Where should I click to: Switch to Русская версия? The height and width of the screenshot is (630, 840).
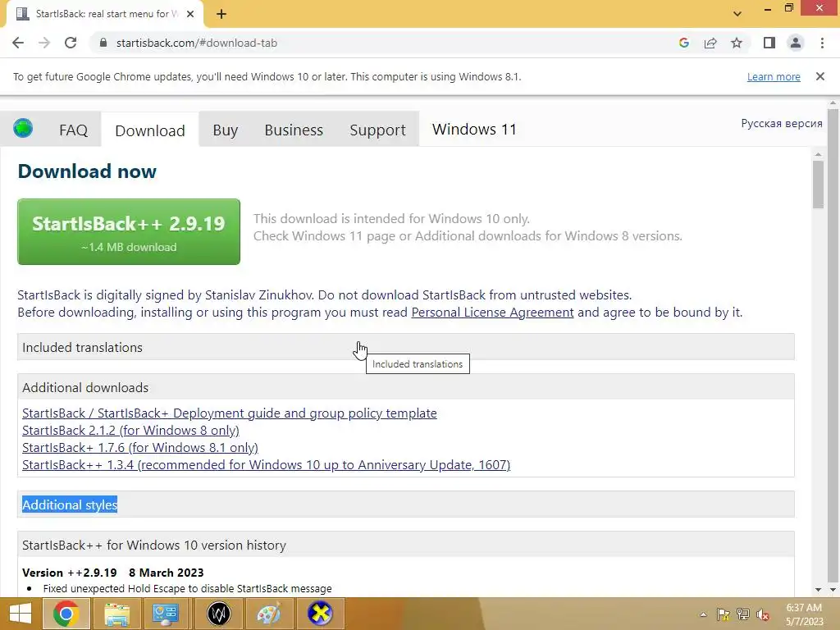click(782, 123)
